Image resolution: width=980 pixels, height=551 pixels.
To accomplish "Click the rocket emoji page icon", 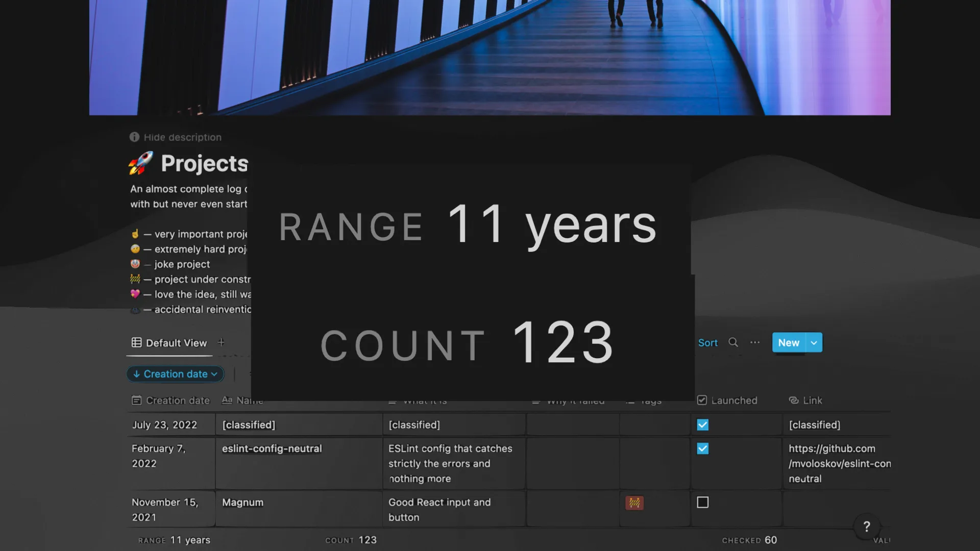I will coord(141,163).
